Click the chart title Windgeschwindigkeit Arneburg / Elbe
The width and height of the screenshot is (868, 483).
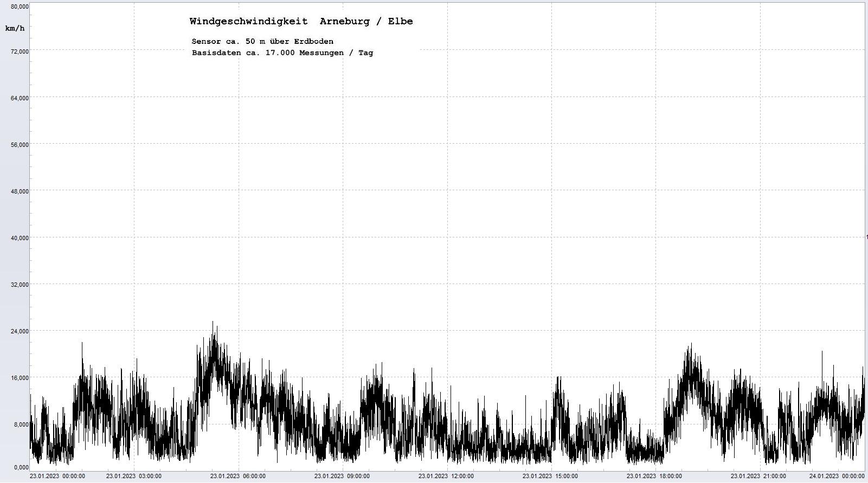(301, 22)
